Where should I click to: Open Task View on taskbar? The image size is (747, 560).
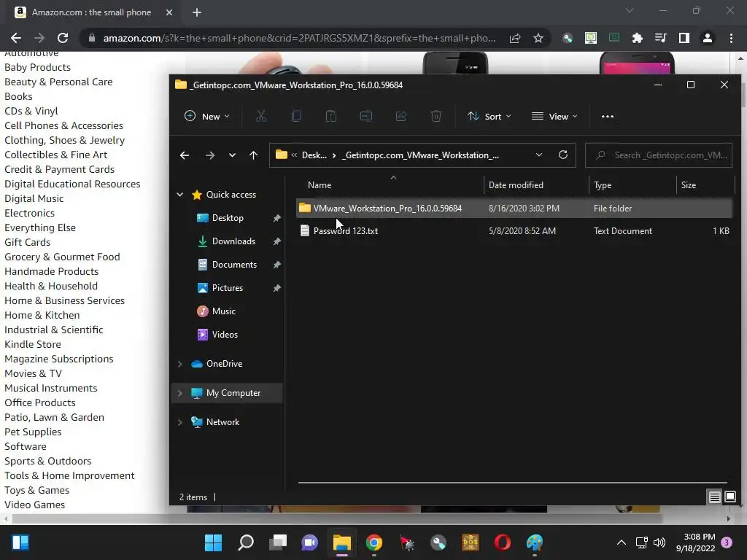[278, 542]
